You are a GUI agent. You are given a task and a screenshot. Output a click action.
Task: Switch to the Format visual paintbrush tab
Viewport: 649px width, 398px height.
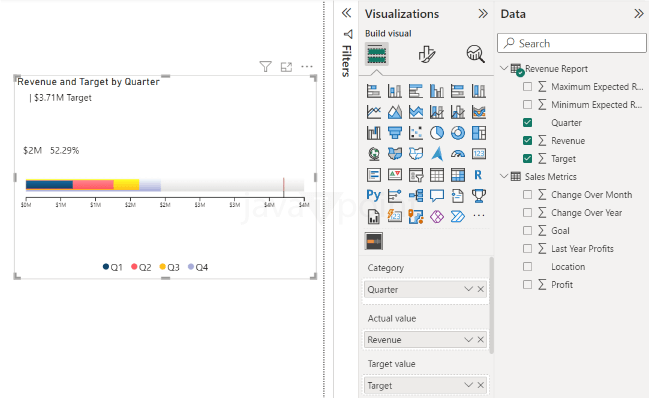[x=426, y=54]
